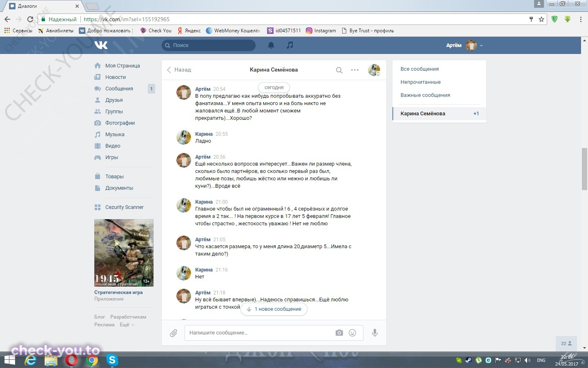Open Разработчикам footer link
Image resolution: width=588 pixels, height=368 pixels.
(x=128, y=317)
